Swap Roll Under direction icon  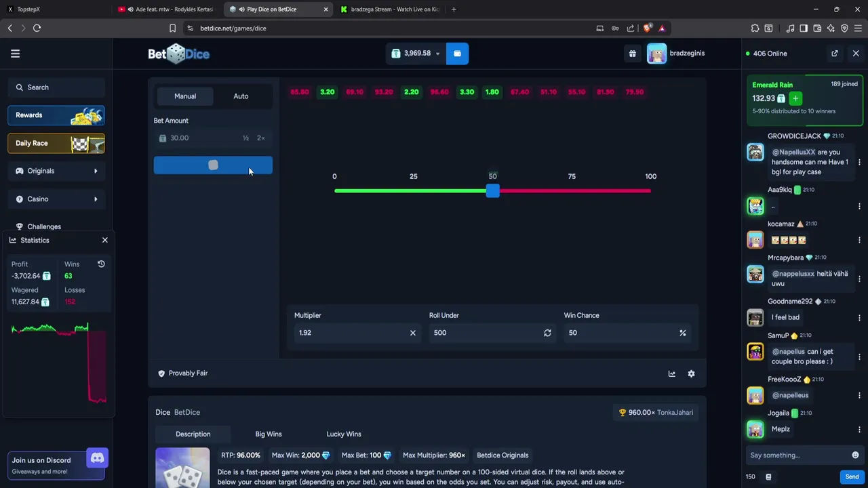pyautogui.click(x=547, y=333)
